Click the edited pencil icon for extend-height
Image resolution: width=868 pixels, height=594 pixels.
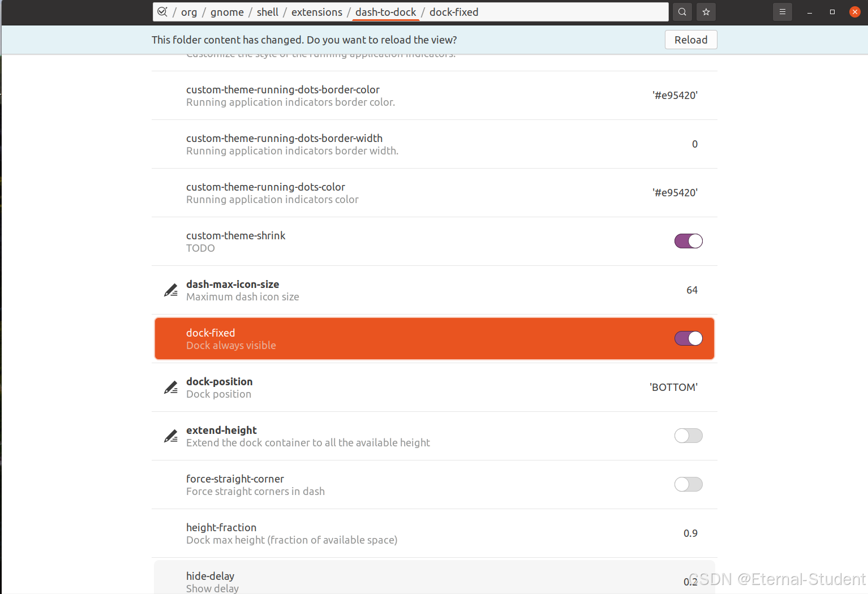tap(171, 436)
